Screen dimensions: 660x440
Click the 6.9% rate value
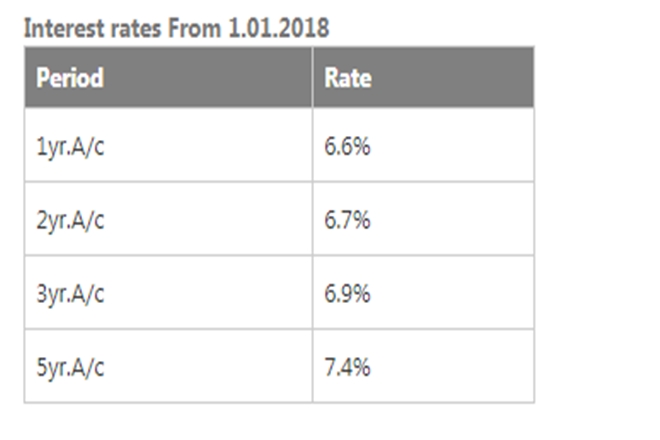pos(347,294)
